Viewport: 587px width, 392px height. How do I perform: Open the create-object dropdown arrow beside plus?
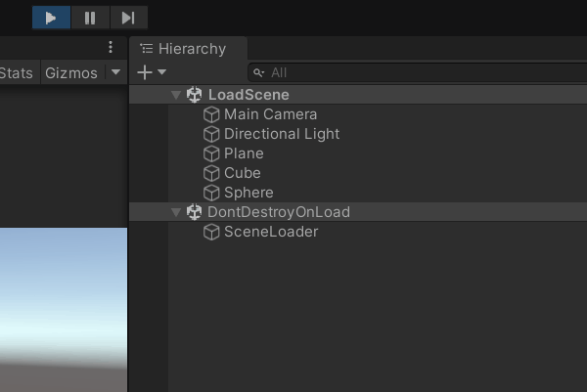click(161, 71)
